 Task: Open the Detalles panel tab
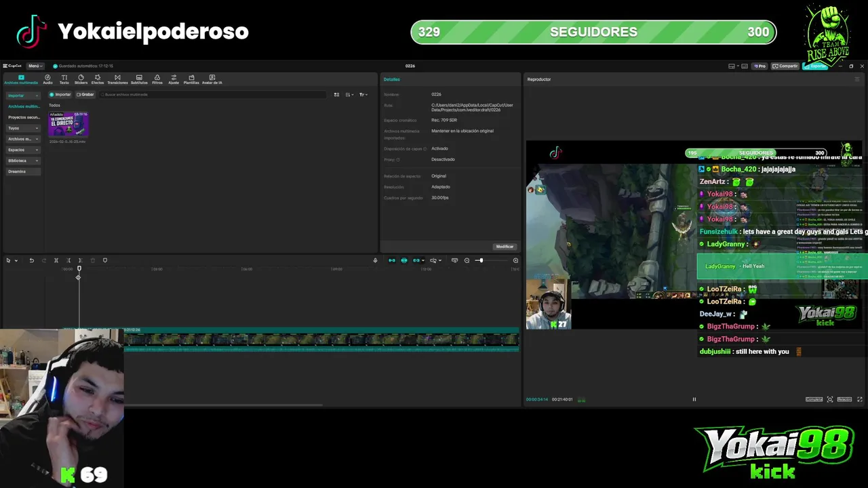(x=392, y=79)
